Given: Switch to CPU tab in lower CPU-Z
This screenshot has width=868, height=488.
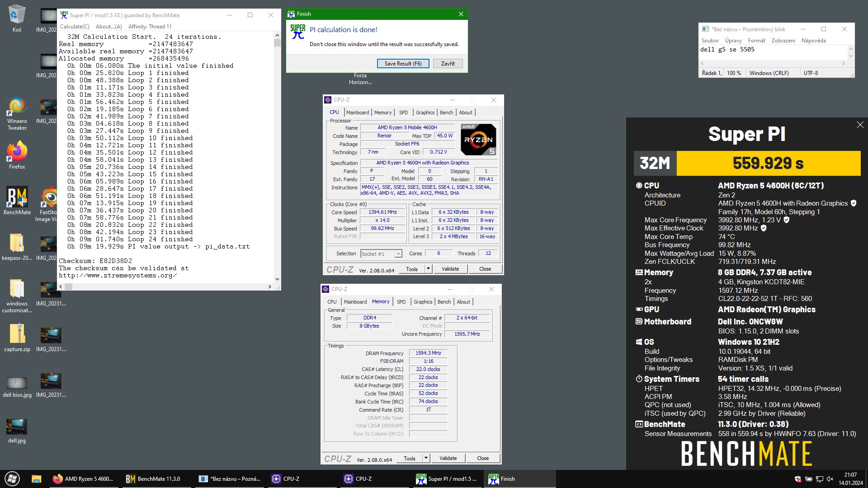Looking at the screenshot, I should click(332, 302).
